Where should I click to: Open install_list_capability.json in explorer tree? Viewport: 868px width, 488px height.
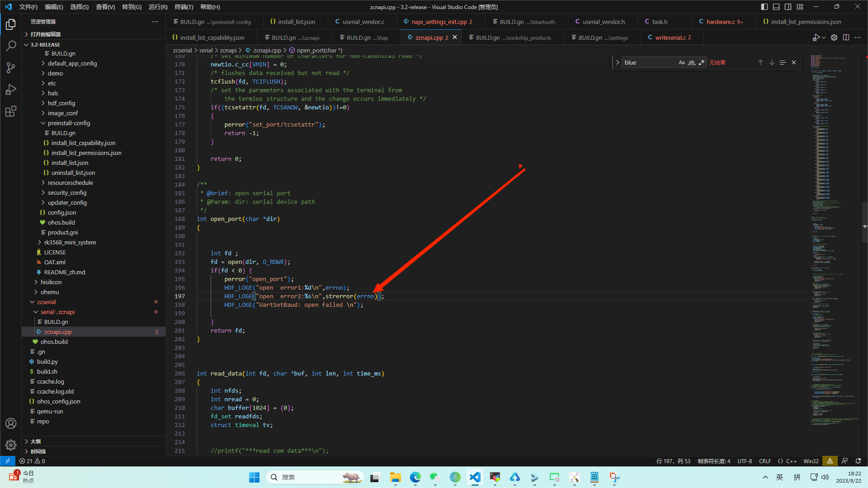83,143
